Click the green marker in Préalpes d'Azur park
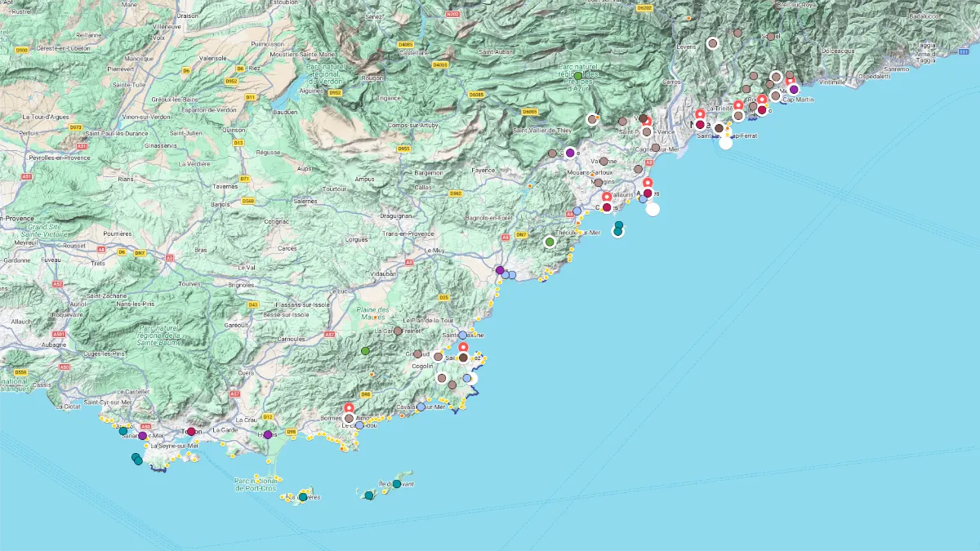 pyautogui.click(x=578, y=76)
